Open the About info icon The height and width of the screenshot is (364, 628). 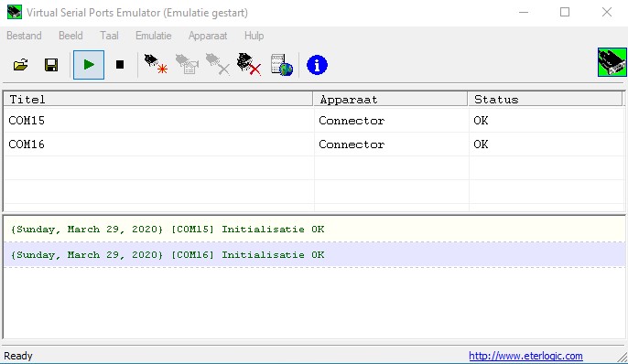(x=317, y=65)
